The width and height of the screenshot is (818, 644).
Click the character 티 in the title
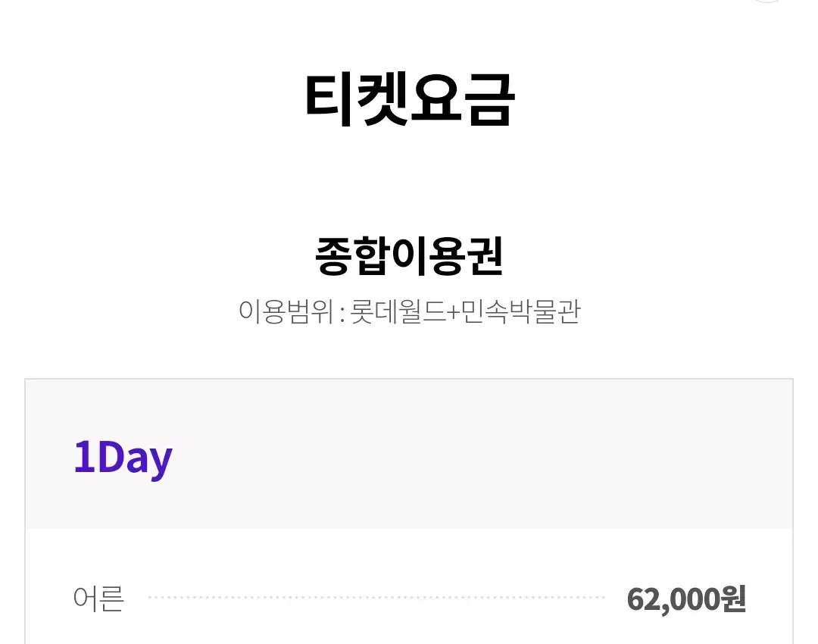pos(328,99)
